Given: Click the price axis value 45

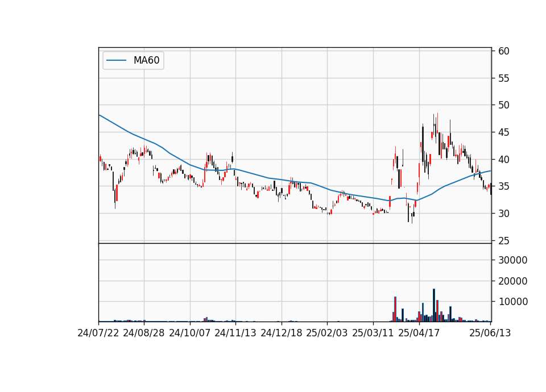Looking at the screenshot, I should [x=503, y=132].
